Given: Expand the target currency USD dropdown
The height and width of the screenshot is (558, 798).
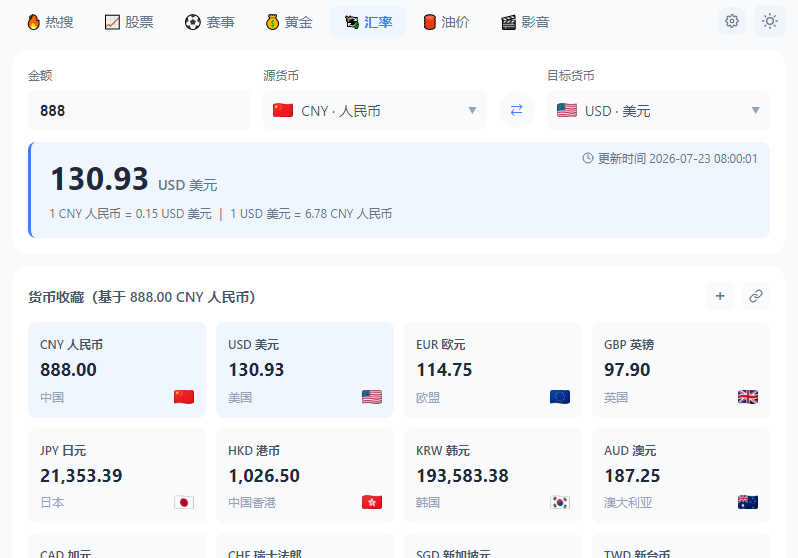Looking at the screenshot, I should [x=658, y=110].
